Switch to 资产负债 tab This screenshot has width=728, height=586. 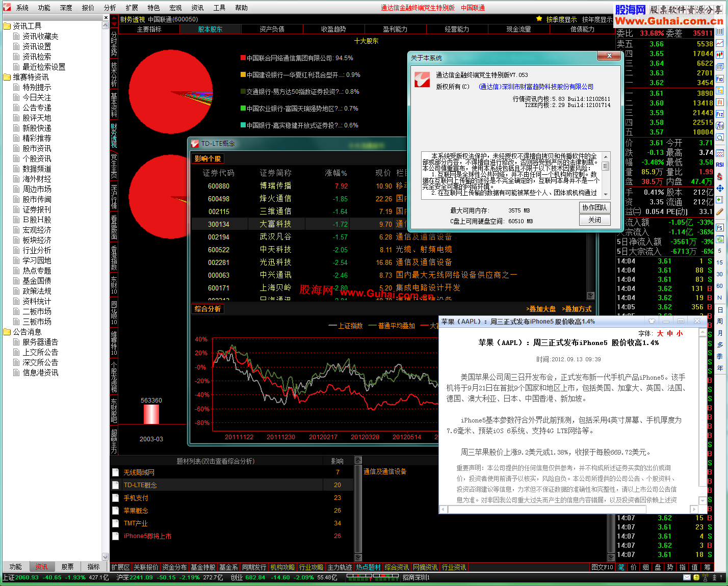click(x=272, y=29)
